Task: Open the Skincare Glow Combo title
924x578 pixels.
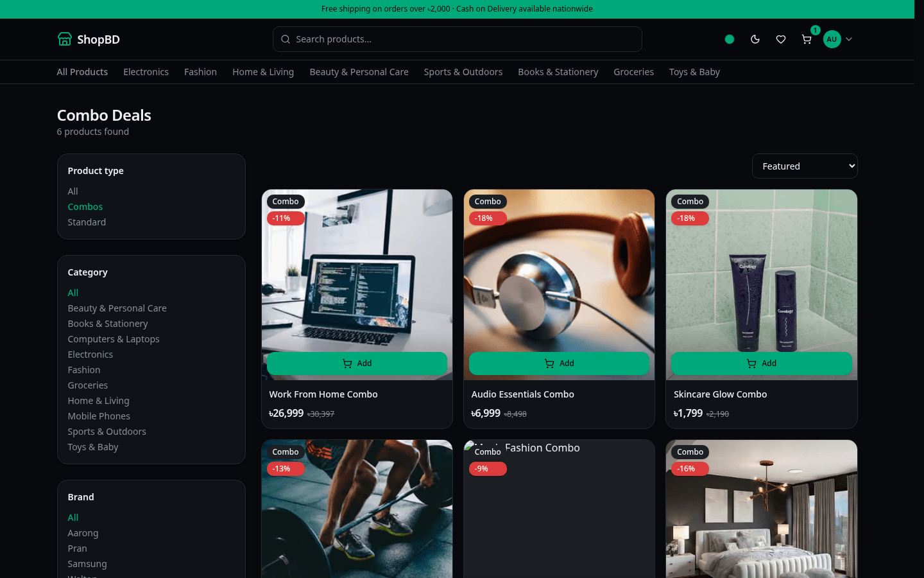Action: tap(721, 394)
